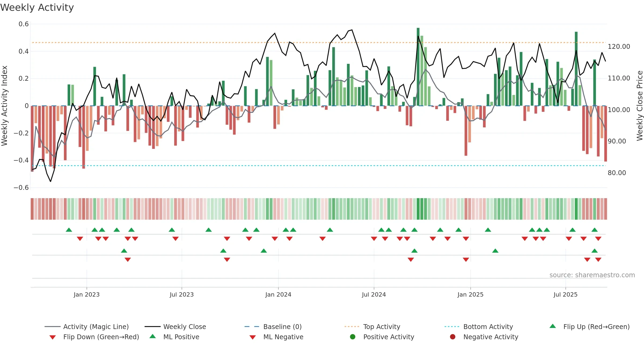This screenshot has width=644, height=362.
Task: Click the Bottom Activity dotted cyan legend line
Action: (452, 327)
